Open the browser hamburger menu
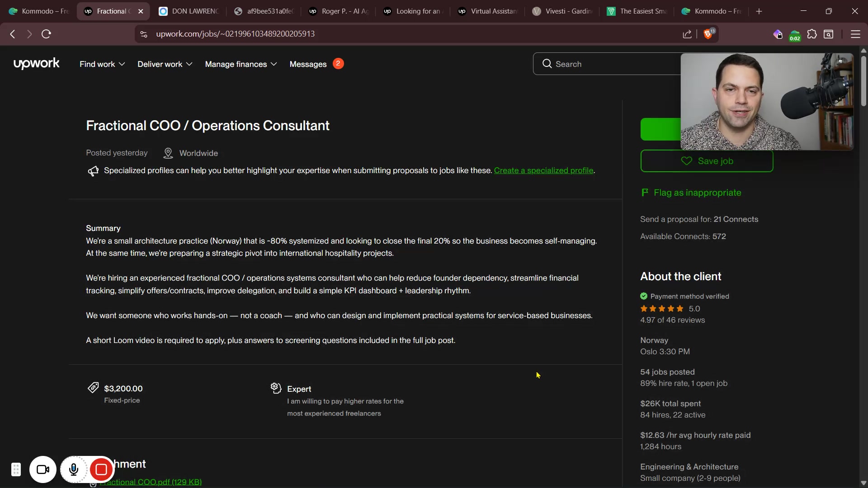Screen dimensions: 868x488 855,34
